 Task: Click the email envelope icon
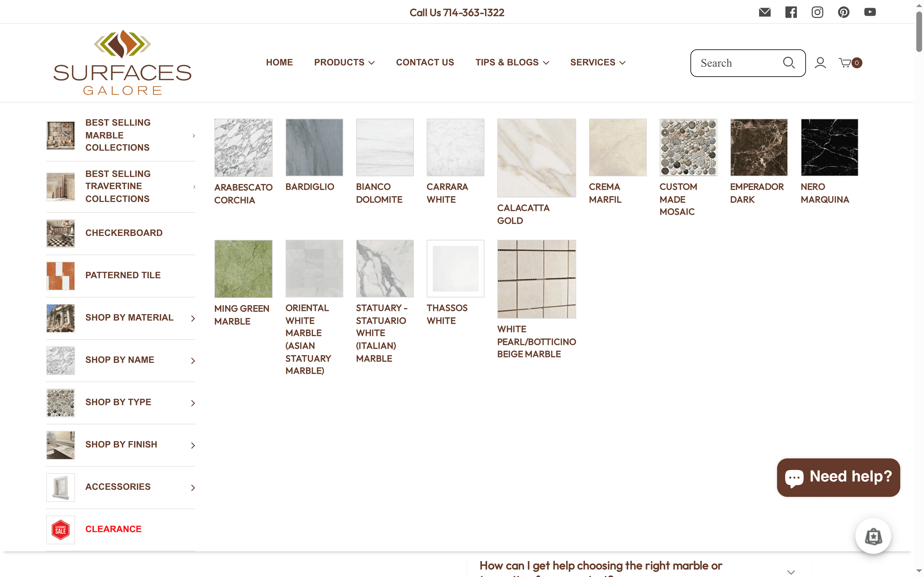point(765,12)
